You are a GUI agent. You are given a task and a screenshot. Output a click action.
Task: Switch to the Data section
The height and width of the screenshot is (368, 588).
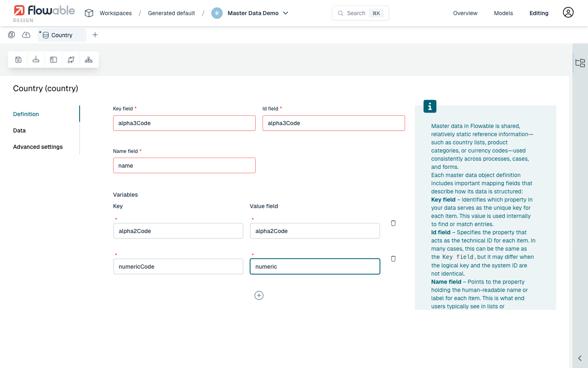19,130
